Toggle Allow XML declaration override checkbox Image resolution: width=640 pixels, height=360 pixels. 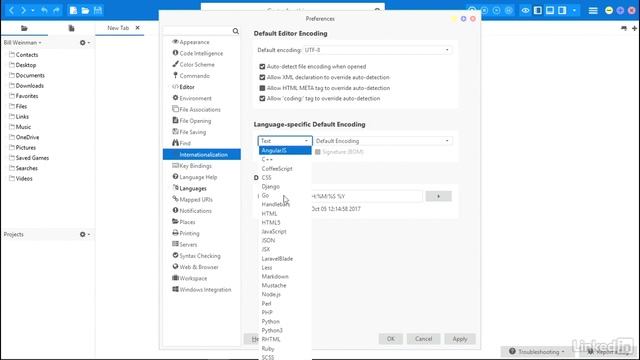coord(262,77)
